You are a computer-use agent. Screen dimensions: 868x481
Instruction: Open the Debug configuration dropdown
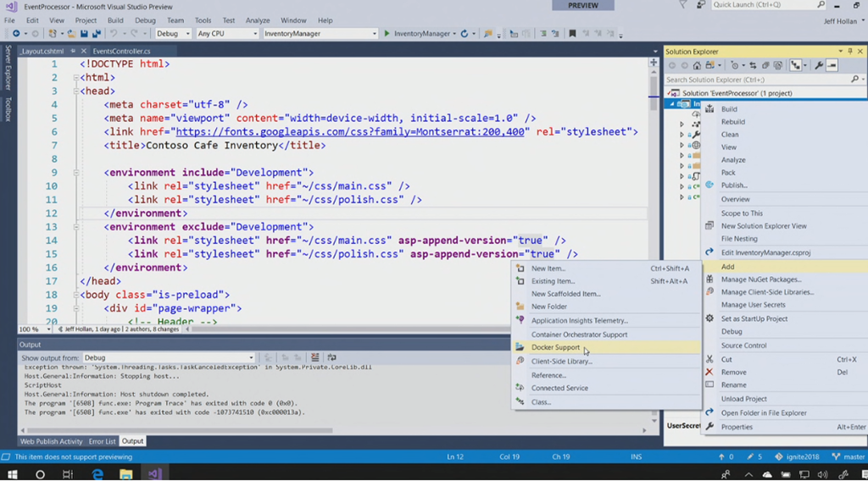[173, 34]
